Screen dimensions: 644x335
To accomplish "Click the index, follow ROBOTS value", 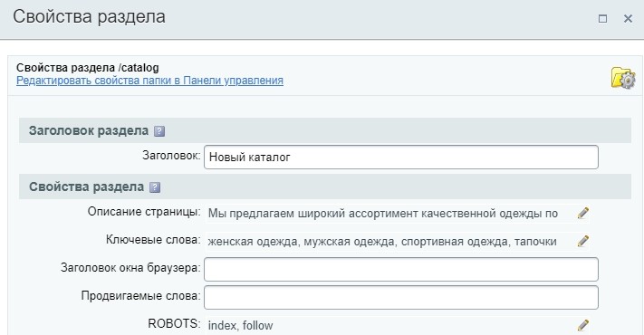I will (240, 326).
